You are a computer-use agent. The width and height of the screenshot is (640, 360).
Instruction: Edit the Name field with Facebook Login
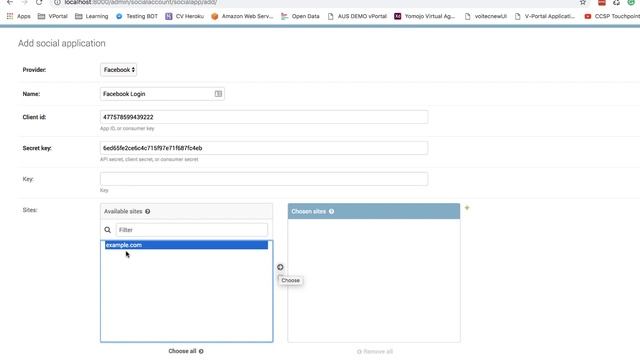(x=162, y=94)
